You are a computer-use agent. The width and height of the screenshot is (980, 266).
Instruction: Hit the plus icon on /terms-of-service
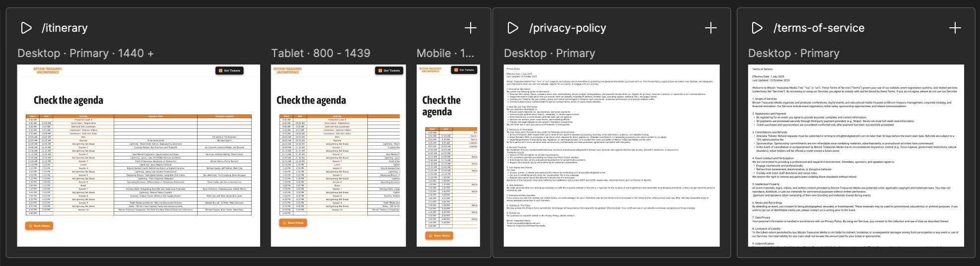click(x=955, y=28)
